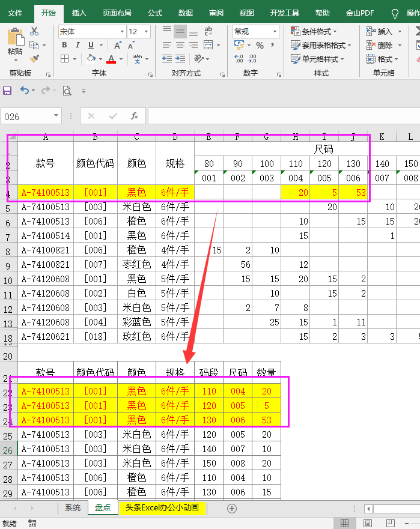Open text orientation tool
Image resolution: width=420 pixels, height=529 pixels.
[x=199, y=59]
